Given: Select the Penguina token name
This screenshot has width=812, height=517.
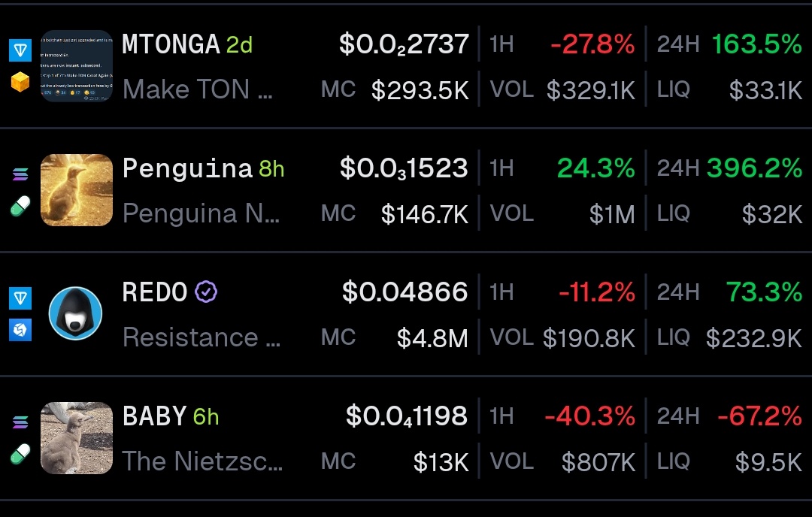Looking at the screenshot, I should coord(187,168).
